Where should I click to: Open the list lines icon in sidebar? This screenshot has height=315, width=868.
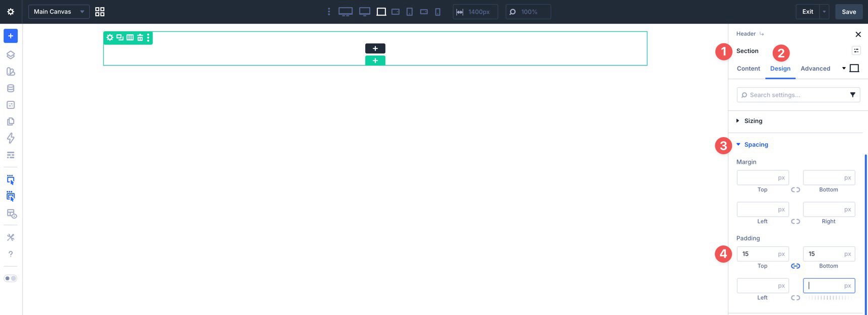point(11,155)
